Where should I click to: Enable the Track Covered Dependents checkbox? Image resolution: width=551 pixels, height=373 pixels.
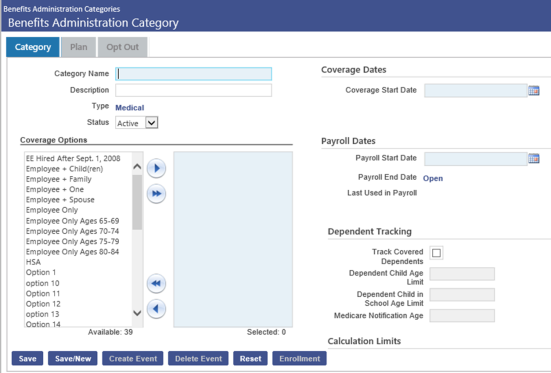pyautogui.click(x=436, y=253)
